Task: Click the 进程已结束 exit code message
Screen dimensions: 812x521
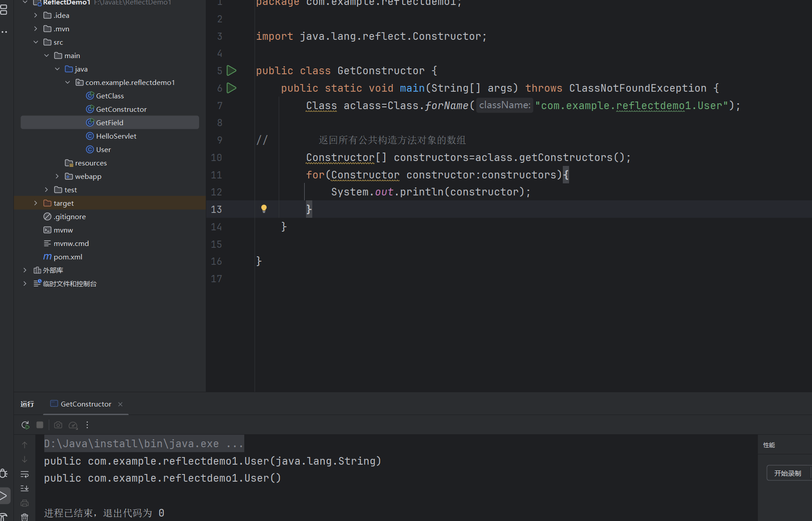Action: [x=104, y=513]
